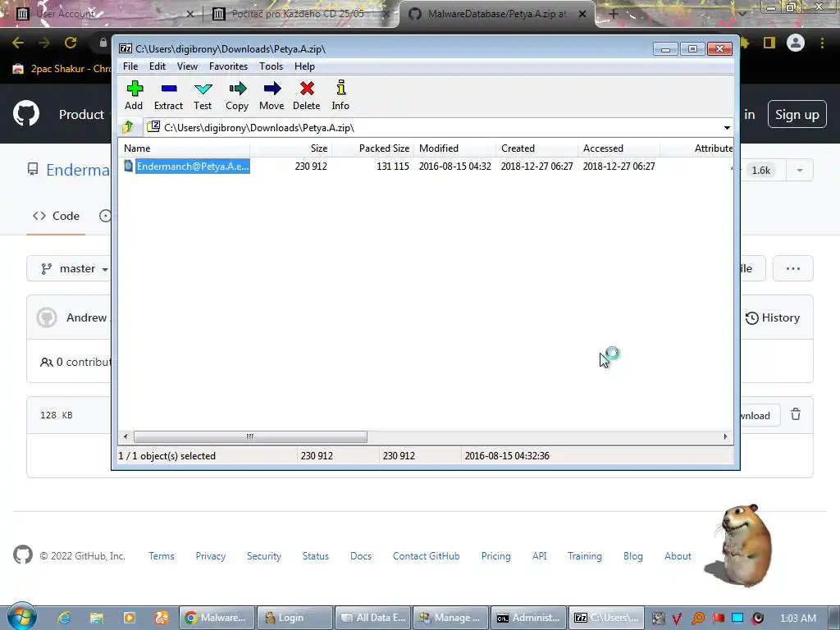Open the Security footer link
Viewport: 840px width, 630px height.
263,556
